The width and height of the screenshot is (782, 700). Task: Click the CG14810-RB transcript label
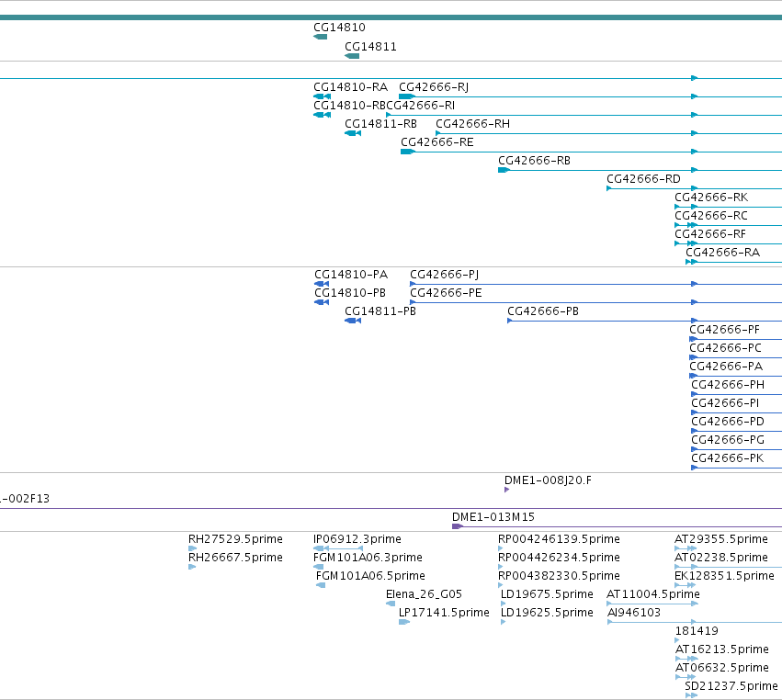tap(349, 106)
